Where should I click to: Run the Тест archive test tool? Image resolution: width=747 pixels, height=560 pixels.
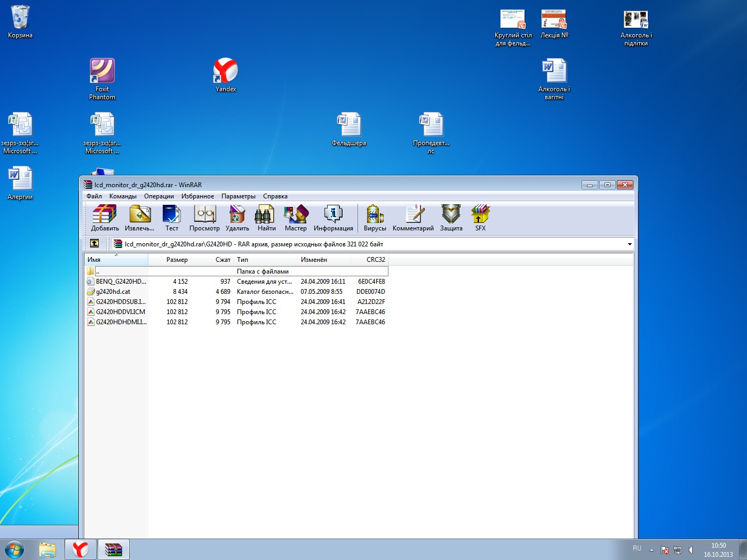172,218
